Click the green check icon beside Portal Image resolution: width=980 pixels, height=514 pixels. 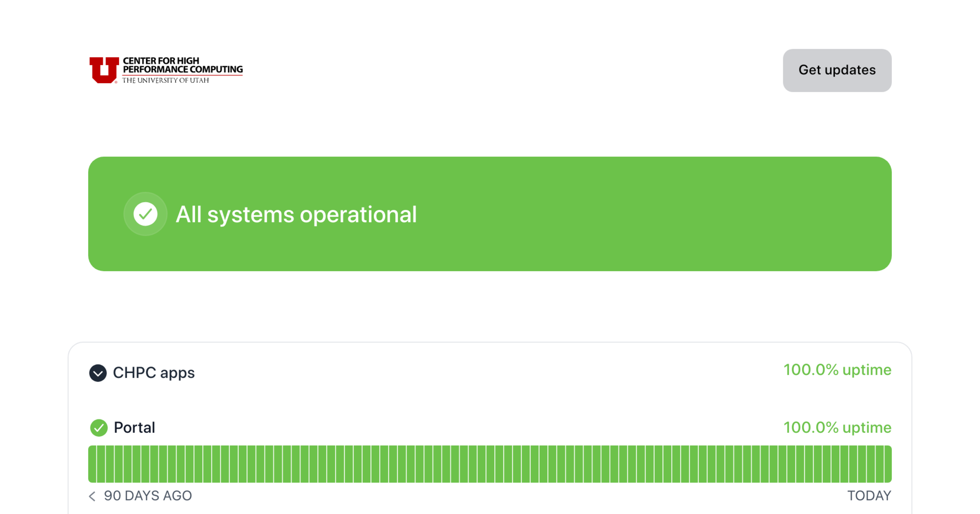(99, 428)
